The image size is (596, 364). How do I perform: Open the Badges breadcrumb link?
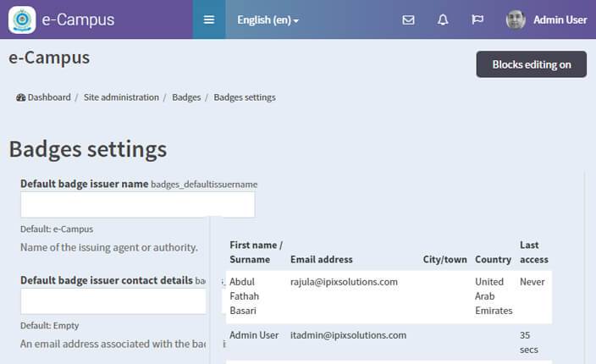[x=186, y=97]
